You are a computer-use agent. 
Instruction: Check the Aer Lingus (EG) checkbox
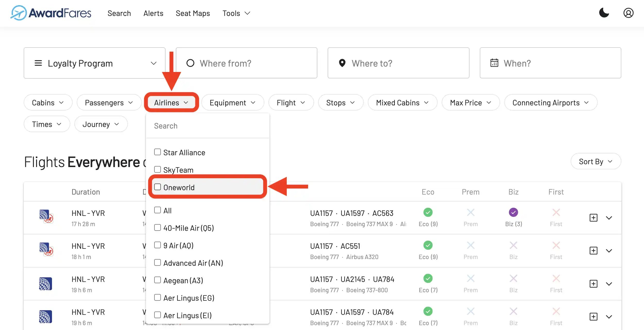(157, 297)
